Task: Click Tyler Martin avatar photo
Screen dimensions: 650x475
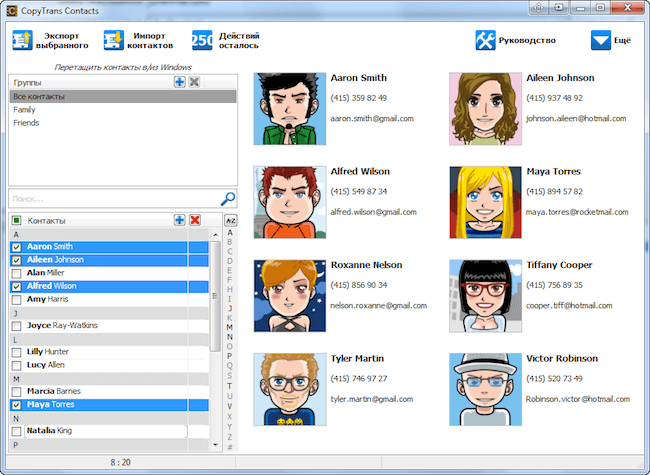Action: [x=290, y=389]
